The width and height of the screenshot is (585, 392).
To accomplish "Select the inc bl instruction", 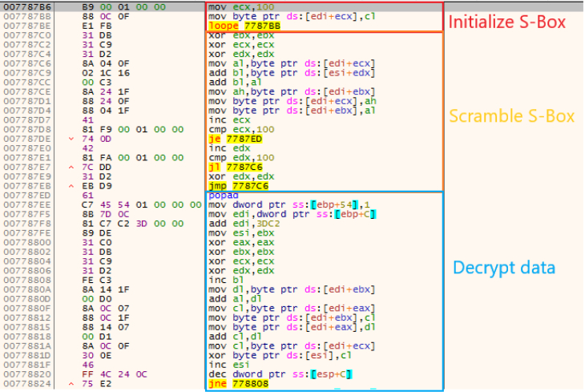I will (223, 280).
